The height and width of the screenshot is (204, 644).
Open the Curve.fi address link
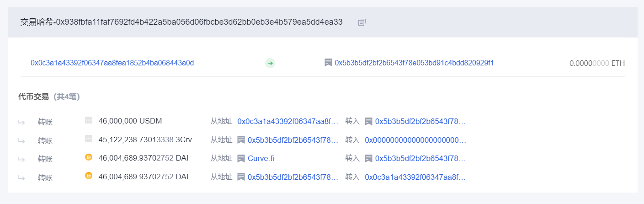[x=261, y=158]
